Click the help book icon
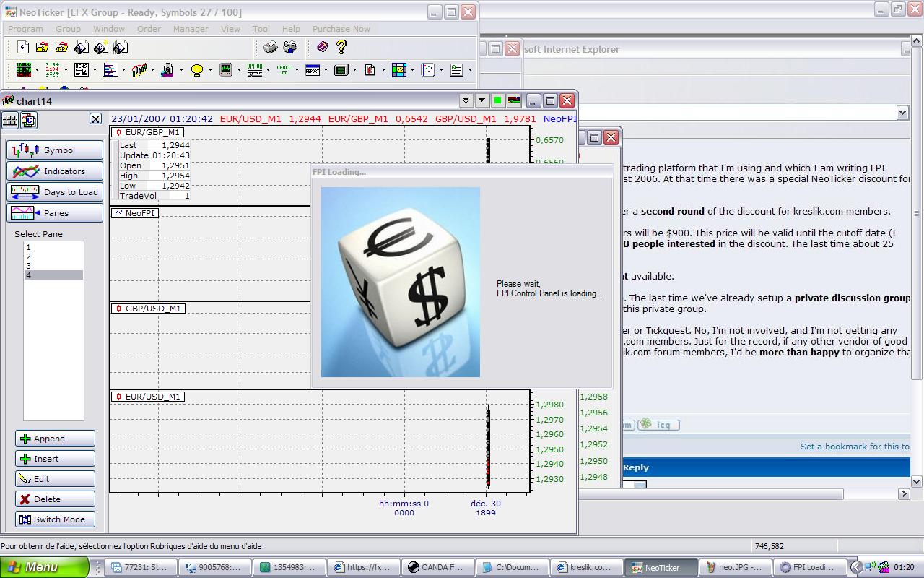This screenshot has width=924, height=578. (x=323, y=48)
